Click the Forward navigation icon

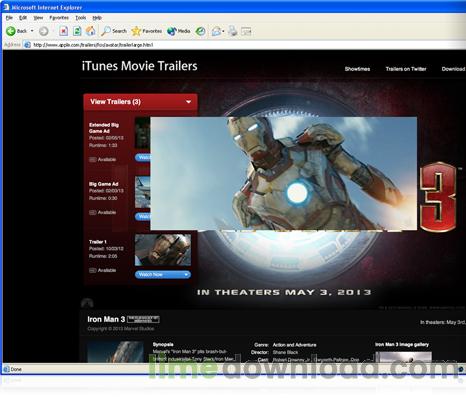(43, 31)
